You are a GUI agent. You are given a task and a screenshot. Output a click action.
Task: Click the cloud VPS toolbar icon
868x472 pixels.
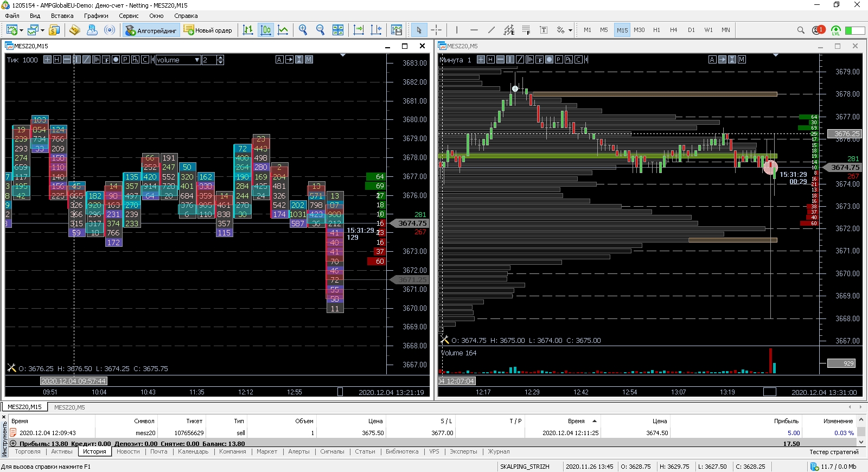[x=92, y=30]
